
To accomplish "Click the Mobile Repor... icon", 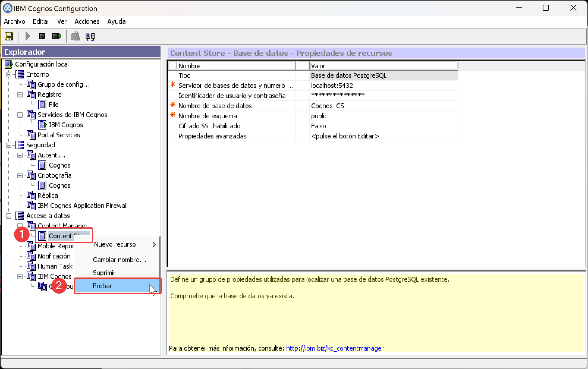I will 31,246.
